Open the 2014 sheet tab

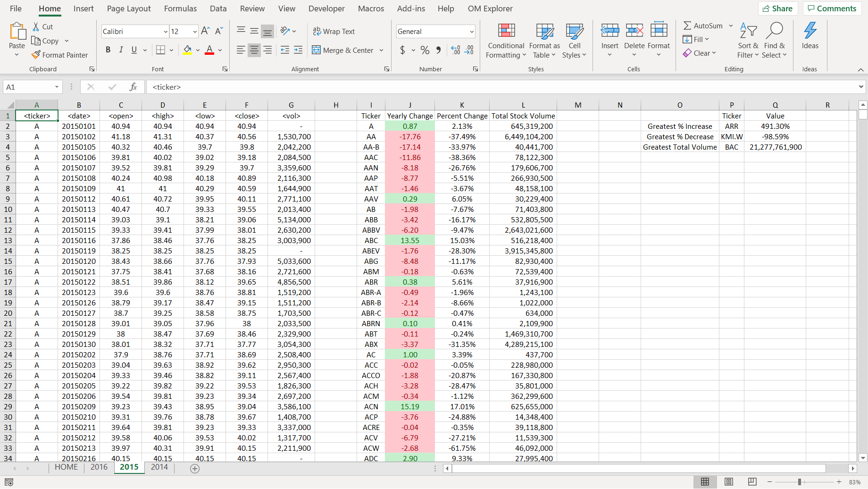(x=159, y=467)
